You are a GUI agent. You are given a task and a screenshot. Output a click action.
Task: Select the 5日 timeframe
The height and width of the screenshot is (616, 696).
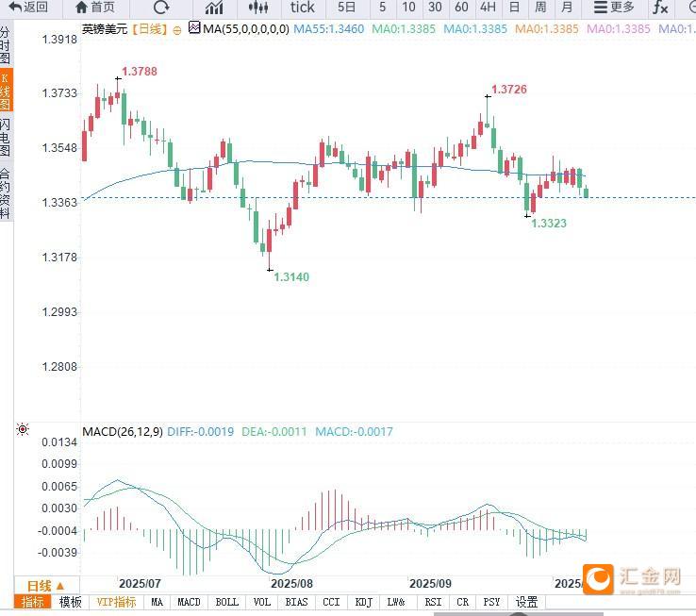tap(346, 8)
